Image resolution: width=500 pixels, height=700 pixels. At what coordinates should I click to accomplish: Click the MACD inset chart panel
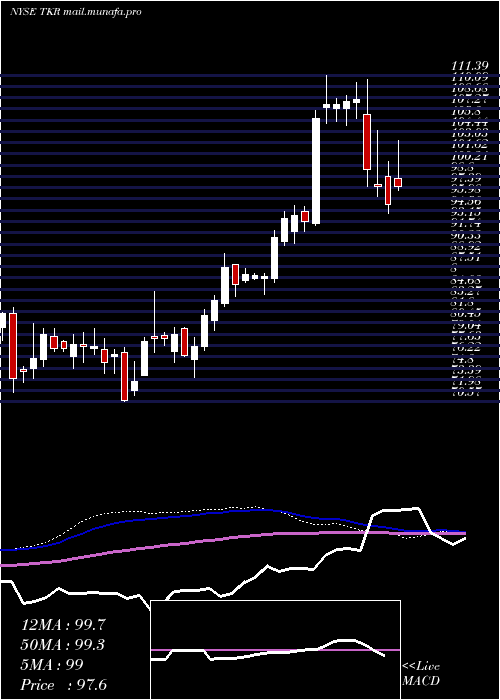[275, 650]
